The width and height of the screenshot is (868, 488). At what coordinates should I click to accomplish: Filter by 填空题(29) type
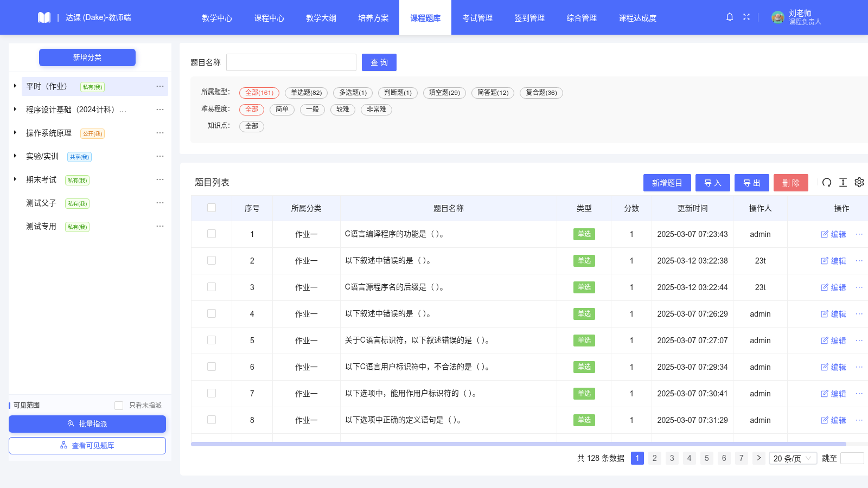click(444, 93)
